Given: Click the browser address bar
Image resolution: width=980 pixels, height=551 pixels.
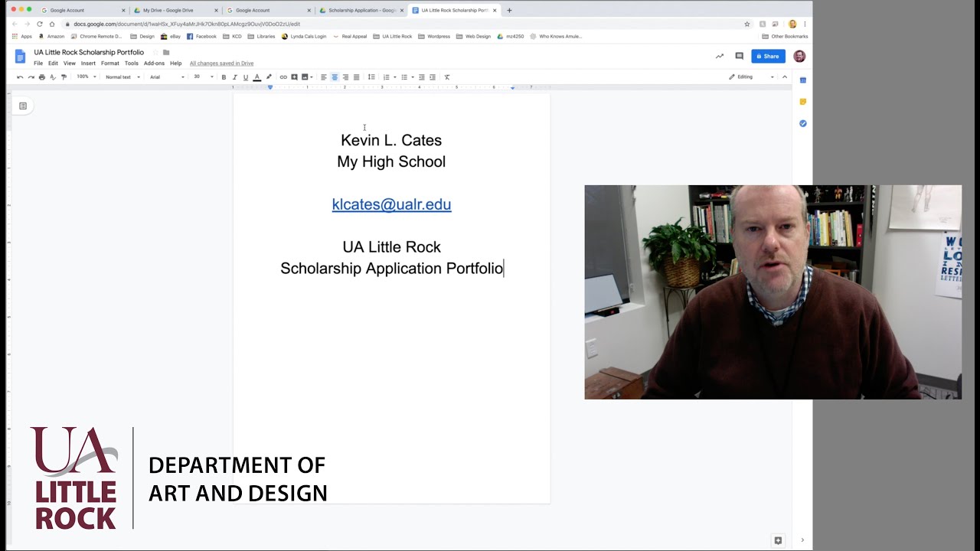Looking at the screenshot, I should [406, 24].
